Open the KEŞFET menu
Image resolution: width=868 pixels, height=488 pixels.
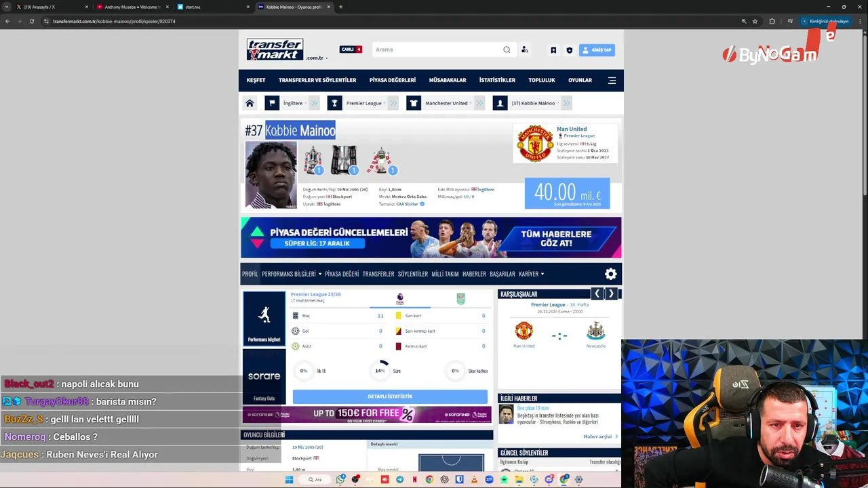(256, 80)
